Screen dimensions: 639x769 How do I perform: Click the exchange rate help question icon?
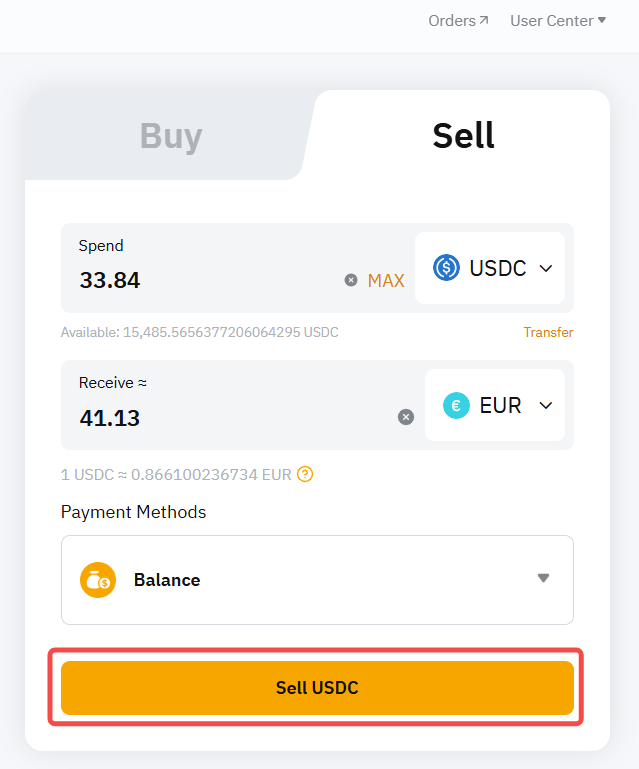tap(305, 474)
